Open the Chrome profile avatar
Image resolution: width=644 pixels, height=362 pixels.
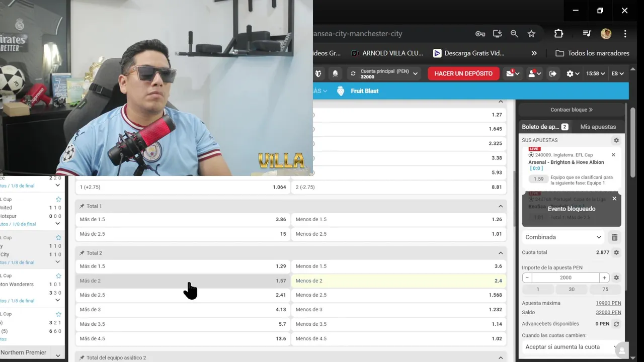tap(606, 34)
